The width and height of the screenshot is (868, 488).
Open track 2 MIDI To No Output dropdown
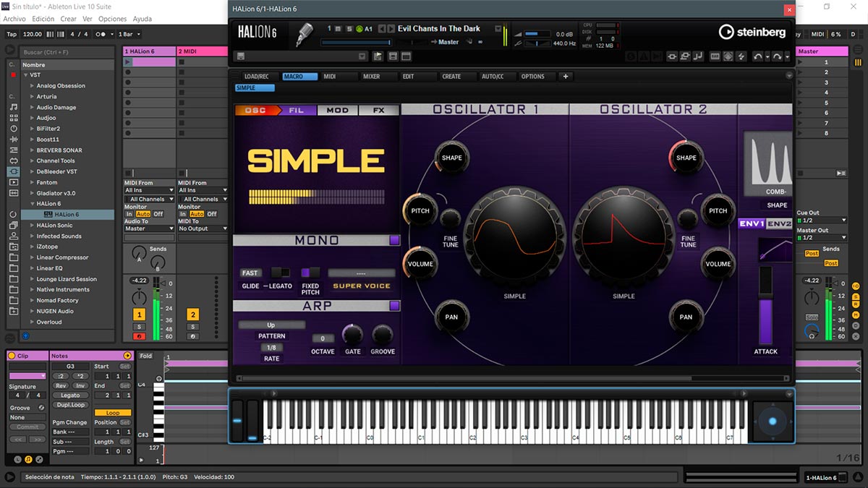pos(203,228)
